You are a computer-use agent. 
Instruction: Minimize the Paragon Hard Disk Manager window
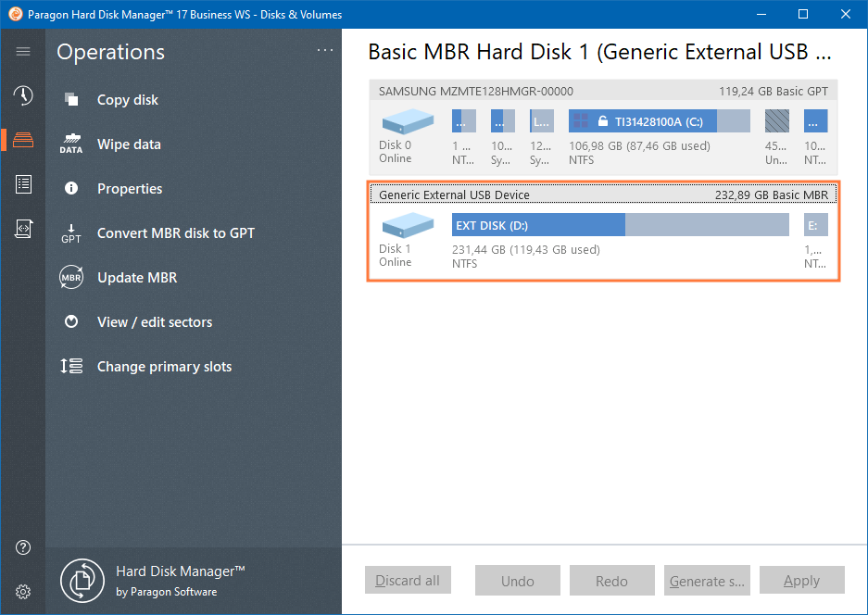(x=761, y=14)
